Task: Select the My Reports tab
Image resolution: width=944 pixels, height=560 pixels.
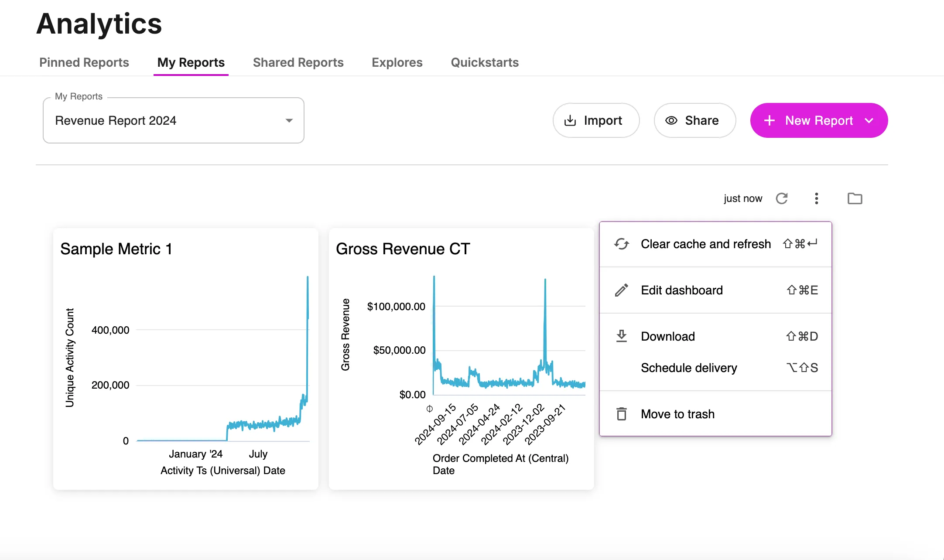Action: [x=191, y=62]
